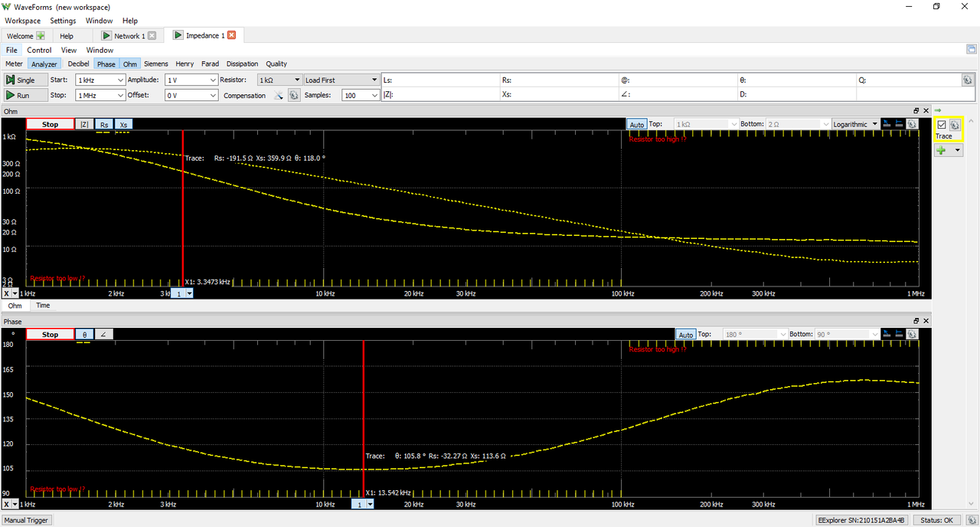980x527 pixels.
Task: Toggle the Xs trace button in Ohm plot
Action: [123, 124]
